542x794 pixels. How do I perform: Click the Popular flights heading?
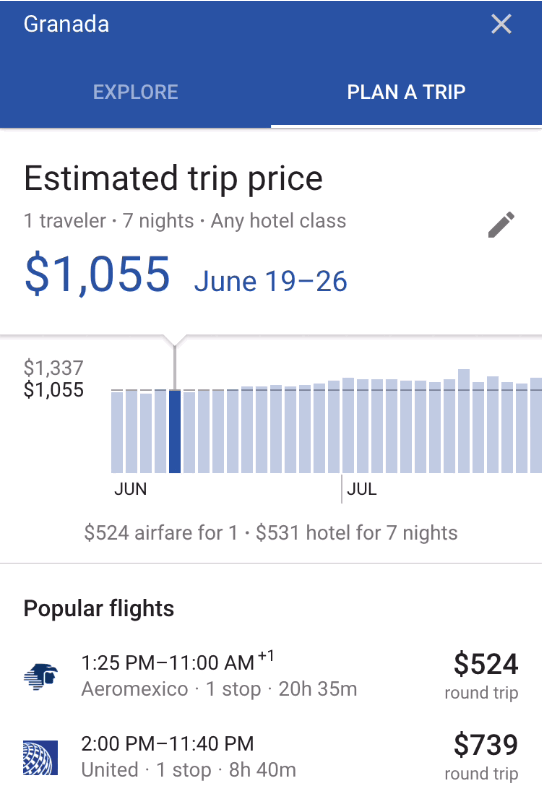point(99,609)
